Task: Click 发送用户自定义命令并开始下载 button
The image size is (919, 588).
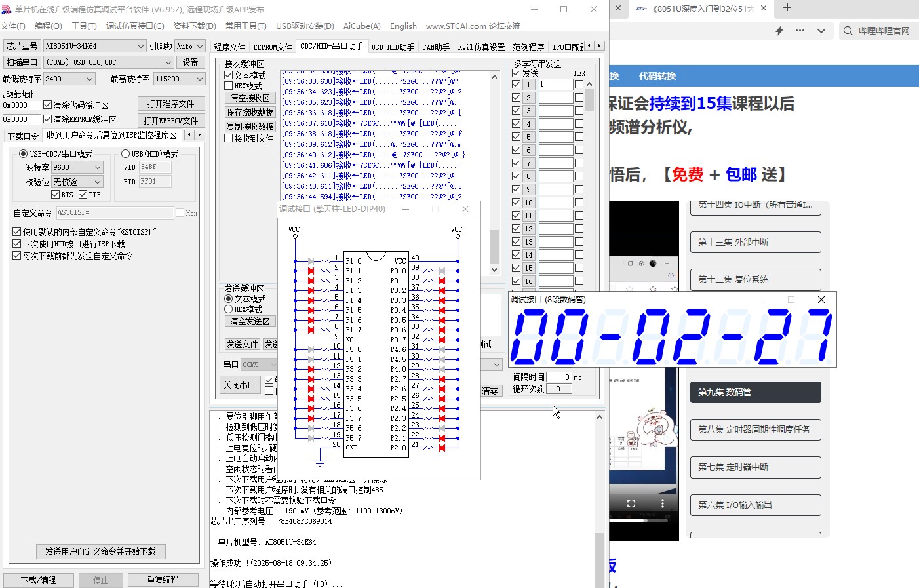Action: [100, 551]
